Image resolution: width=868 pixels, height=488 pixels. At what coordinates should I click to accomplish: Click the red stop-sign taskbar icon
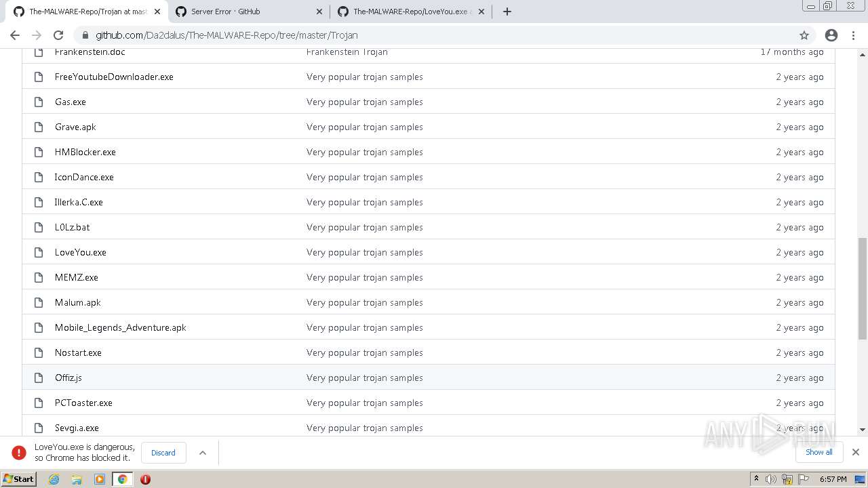pos(145,479)
